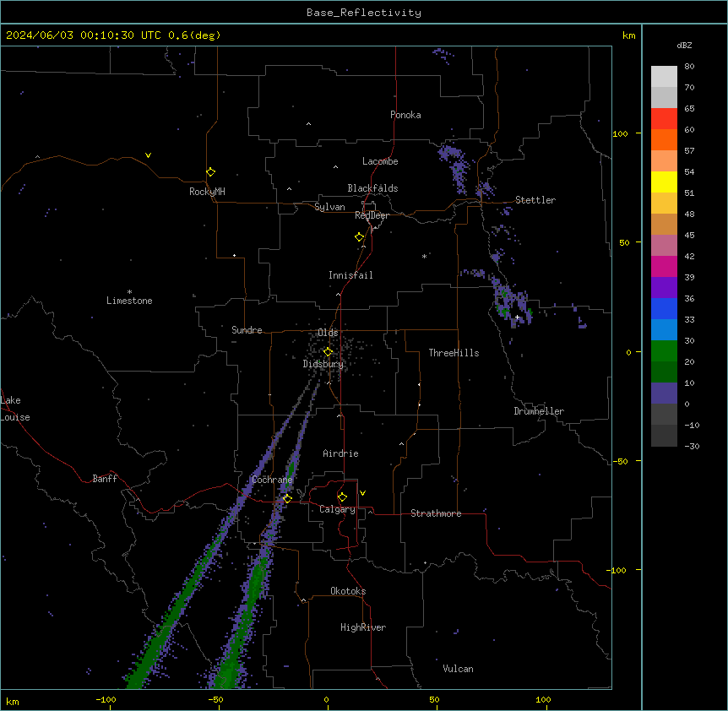Click the Olds city label
This screenshot has height=711, width=728.
328,333
